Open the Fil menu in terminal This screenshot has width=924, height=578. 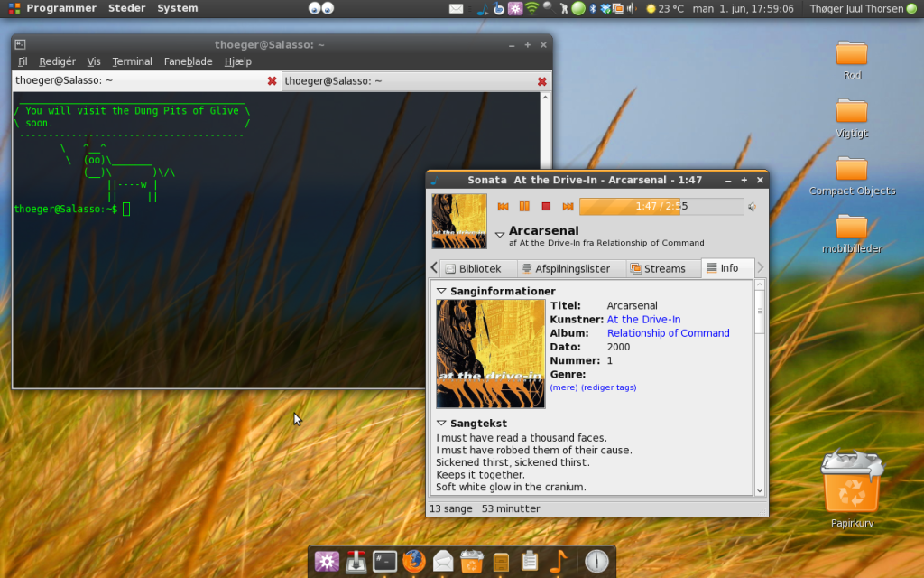(x=23, y=61)
